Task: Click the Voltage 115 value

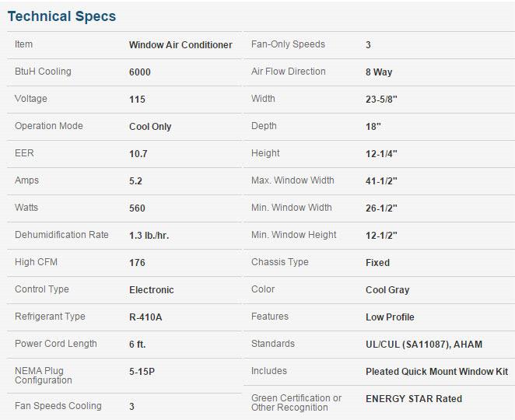Action: pos(137,100)
